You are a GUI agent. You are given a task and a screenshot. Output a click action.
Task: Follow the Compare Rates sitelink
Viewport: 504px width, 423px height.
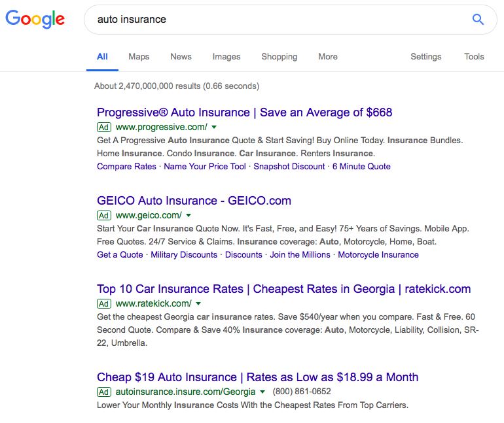click(126, 166)
